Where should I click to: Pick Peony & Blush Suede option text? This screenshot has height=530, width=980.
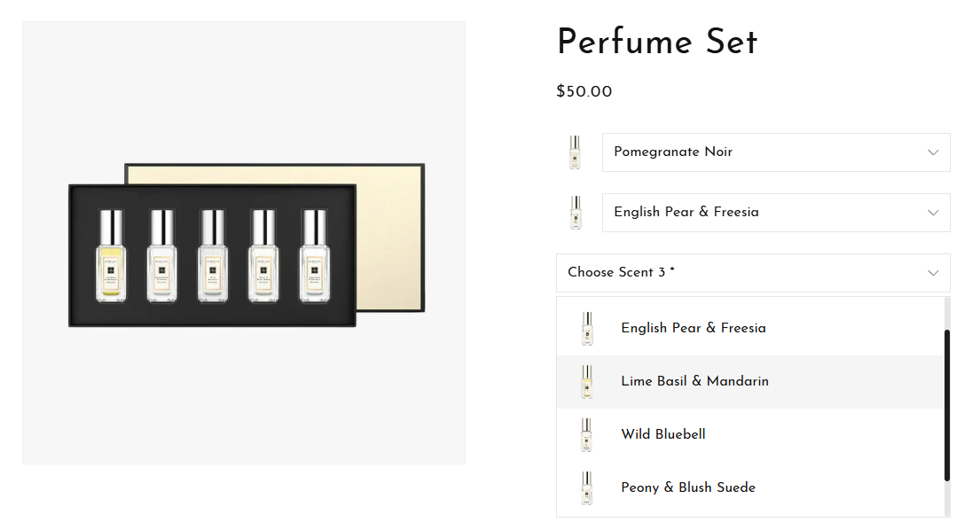pos(688,487)
